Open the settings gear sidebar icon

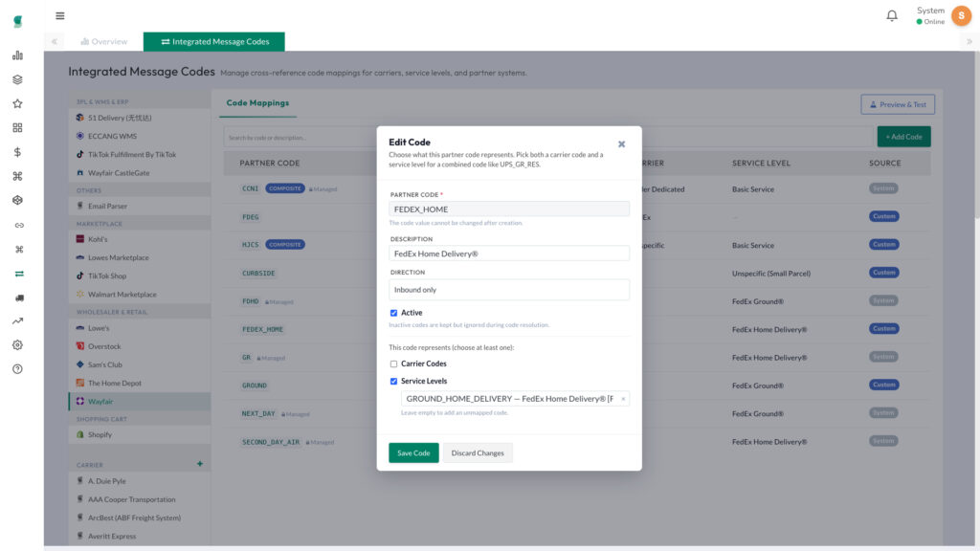click(17, 344)
